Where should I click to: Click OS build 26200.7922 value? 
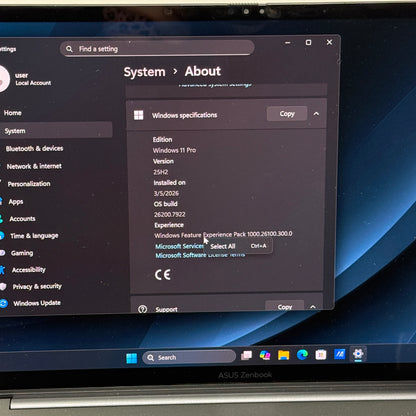pyautogui.click(x=170, y=214)
